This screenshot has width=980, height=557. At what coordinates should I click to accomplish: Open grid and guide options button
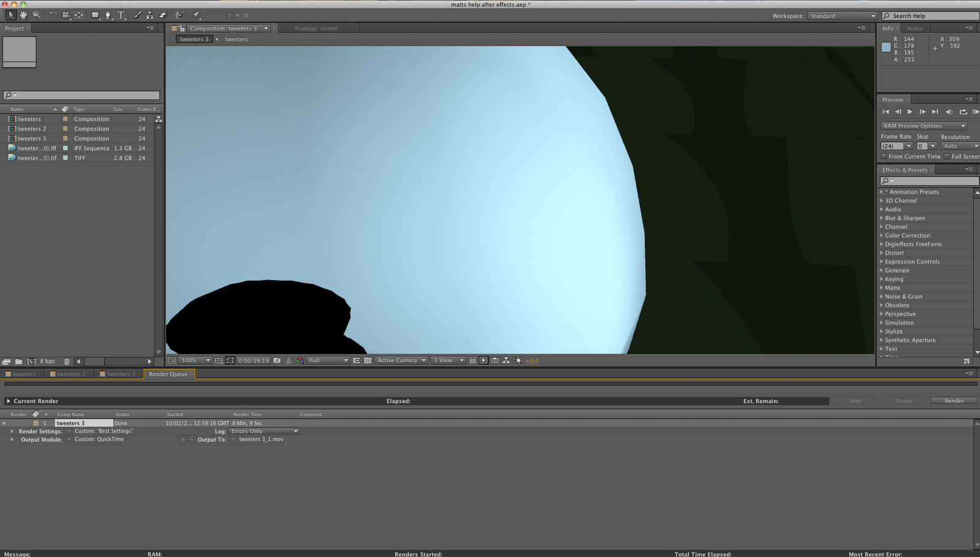coord(218,360)
